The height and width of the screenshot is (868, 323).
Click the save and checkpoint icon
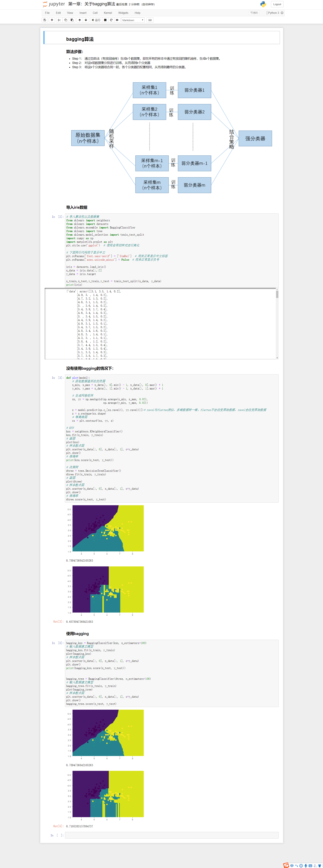point(44,20)
